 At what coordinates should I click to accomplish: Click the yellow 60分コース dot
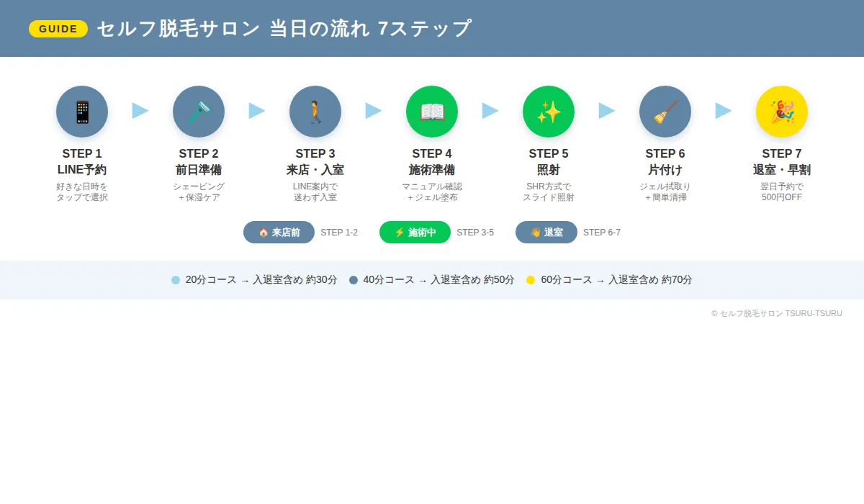coord(531,280)
